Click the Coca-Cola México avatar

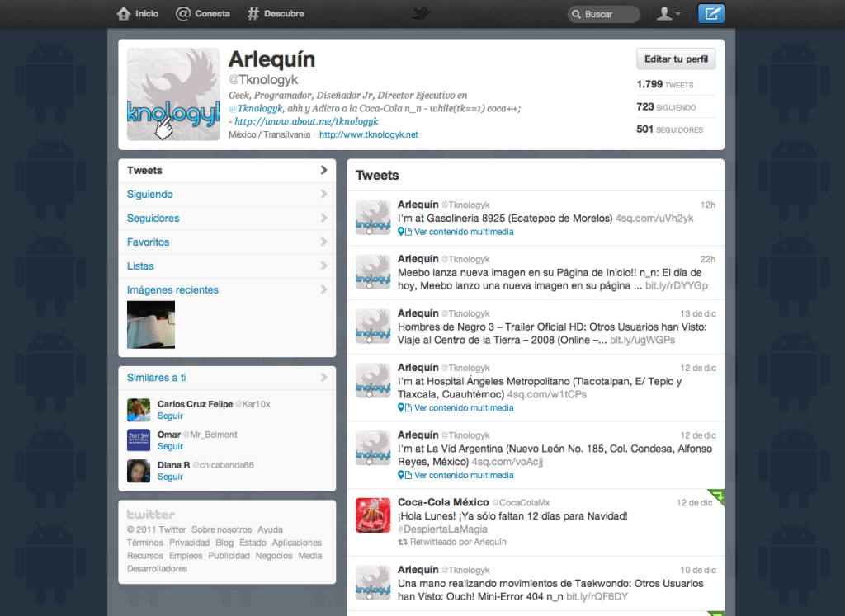[x=373, y=515]
